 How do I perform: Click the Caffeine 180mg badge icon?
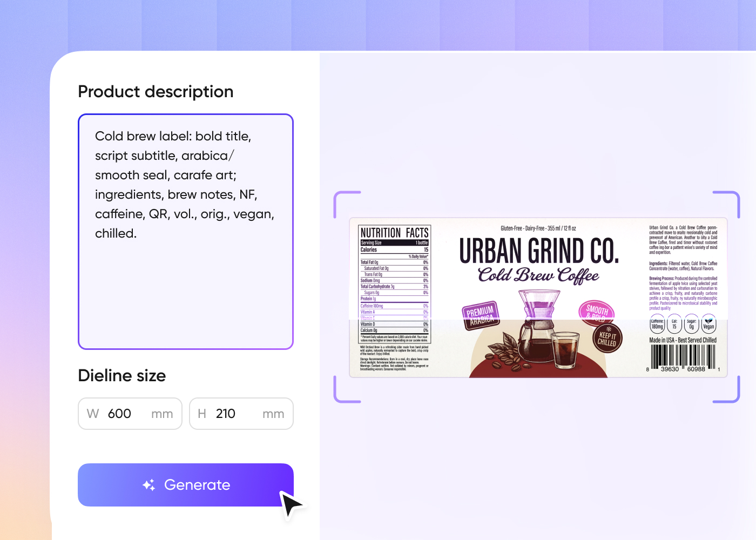click(657, 325)
